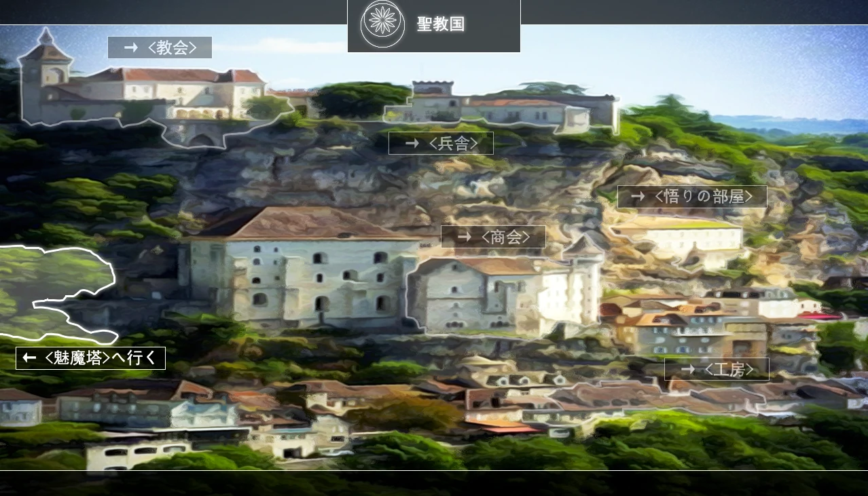Enter the 〈兵舎〉 via its label
Image resolution: width=868 pixels, height=496 pixels.
(441, 143)
